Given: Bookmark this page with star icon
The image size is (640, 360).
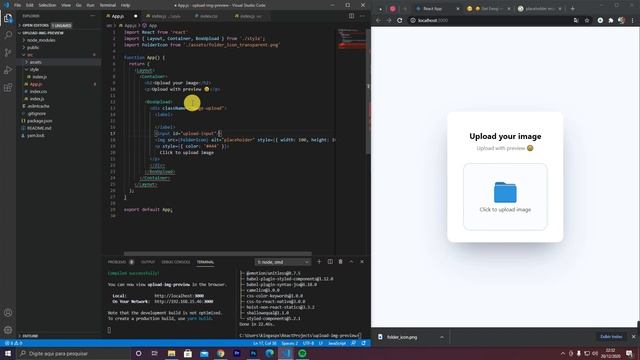Looking at the screenshot, I should pyautogui.click(x=587, y=20).
